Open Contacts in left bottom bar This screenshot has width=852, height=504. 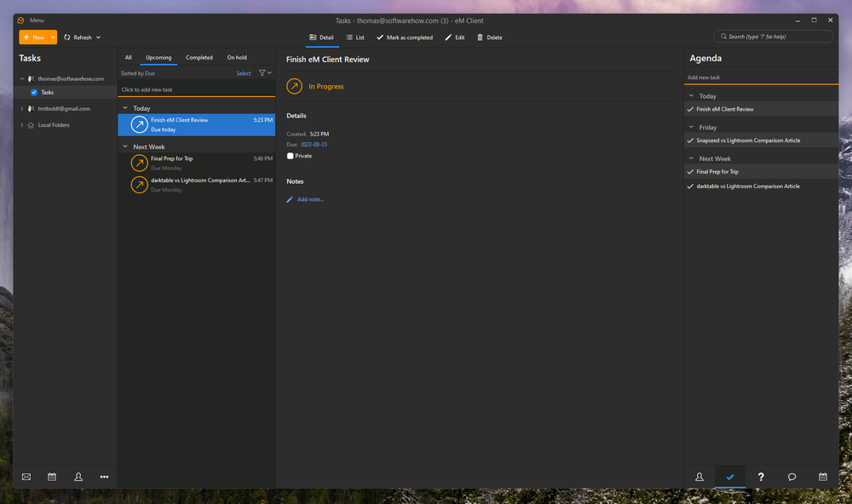pyautogui.click(x=78, y=476)
